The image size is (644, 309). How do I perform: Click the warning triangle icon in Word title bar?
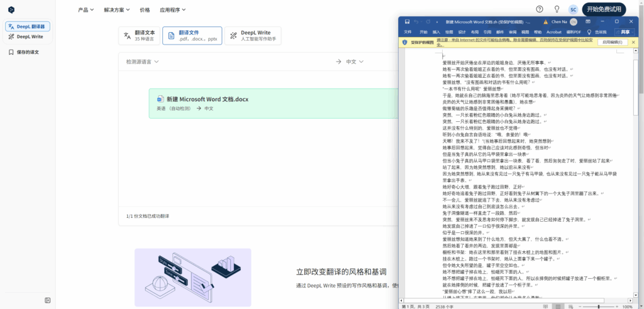click(546, 22)
